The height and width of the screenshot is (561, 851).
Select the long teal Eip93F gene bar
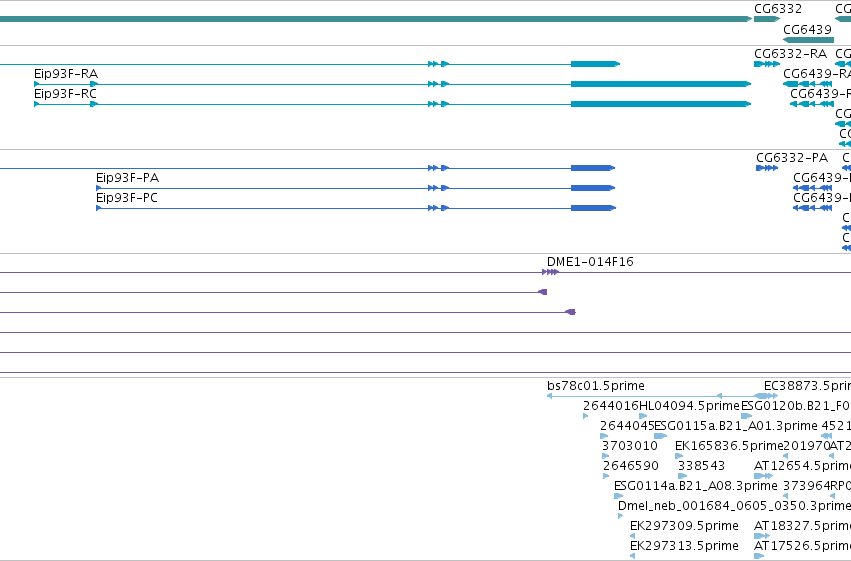[376, 19]
